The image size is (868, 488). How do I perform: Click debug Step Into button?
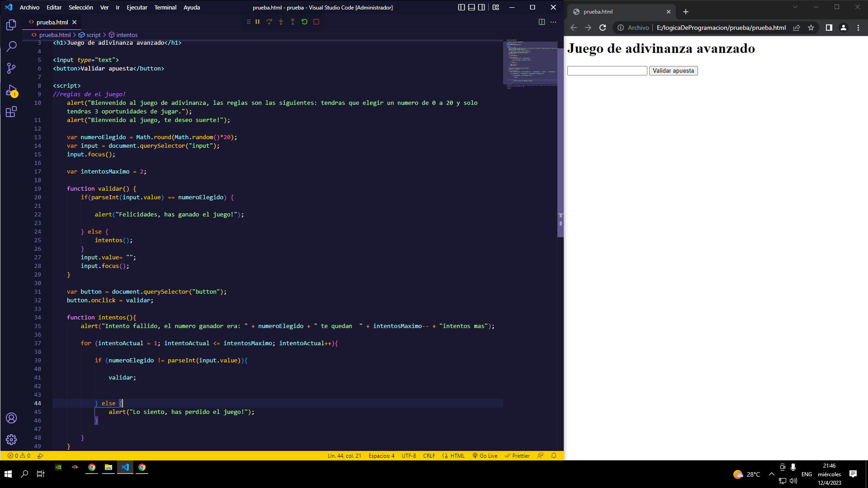281,22
